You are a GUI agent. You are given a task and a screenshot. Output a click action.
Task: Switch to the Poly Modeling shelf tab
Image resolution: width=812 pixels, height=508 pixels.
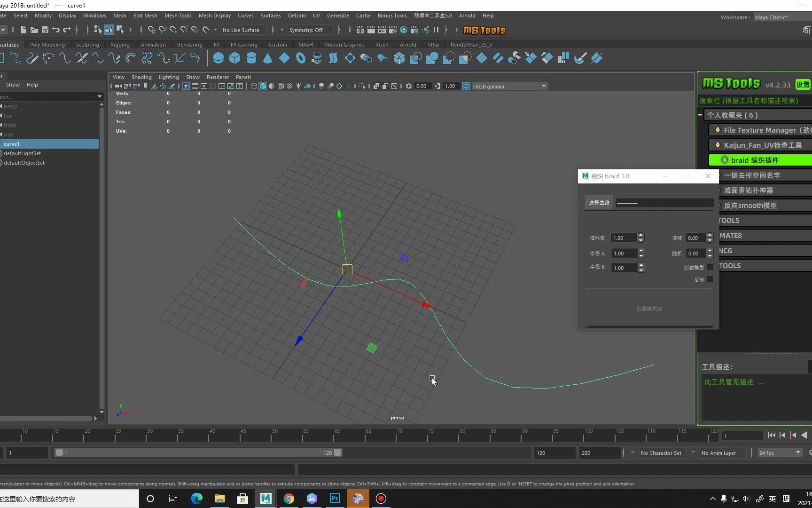coord(47,45)
